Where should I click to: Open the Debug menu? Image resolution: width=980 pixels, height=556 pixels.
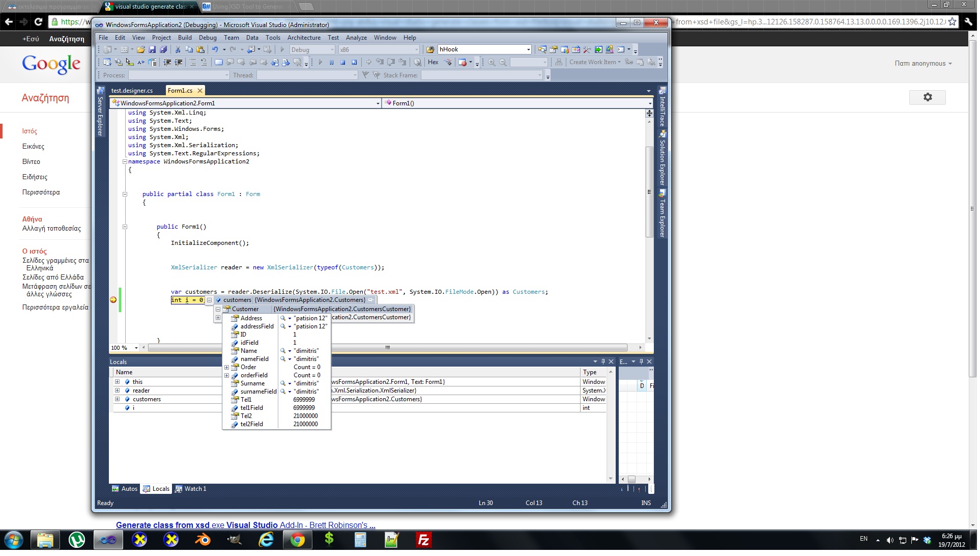(x=208, y=38)
